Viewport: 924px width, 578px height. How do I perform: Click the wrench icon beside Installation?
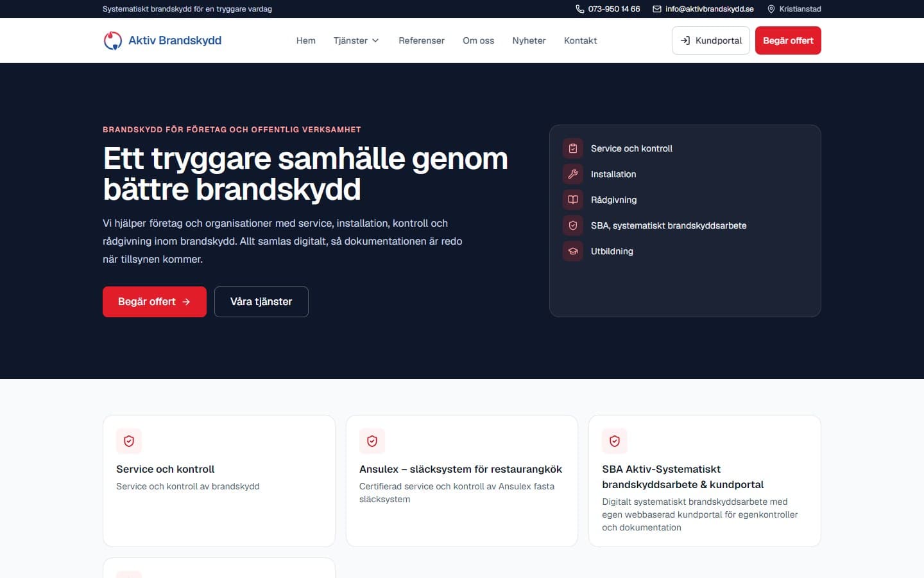(x=573, y=174)
